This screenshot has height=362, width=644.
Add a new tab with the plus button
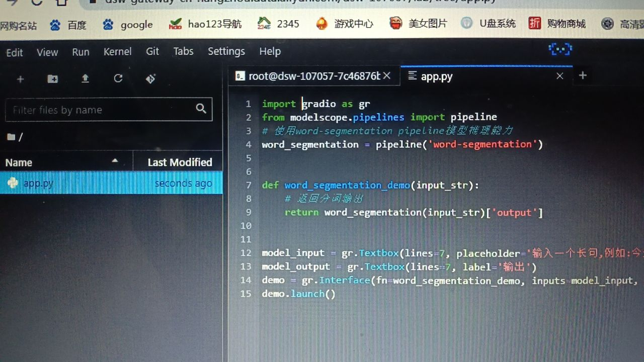pos(583,75)
